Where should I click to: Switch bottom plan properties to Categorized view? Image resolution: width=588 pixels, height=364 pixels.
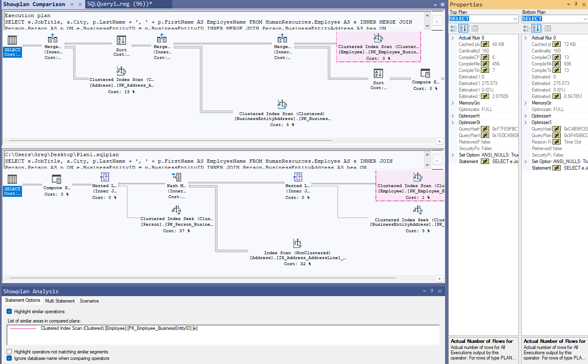[x=527, y=28]
